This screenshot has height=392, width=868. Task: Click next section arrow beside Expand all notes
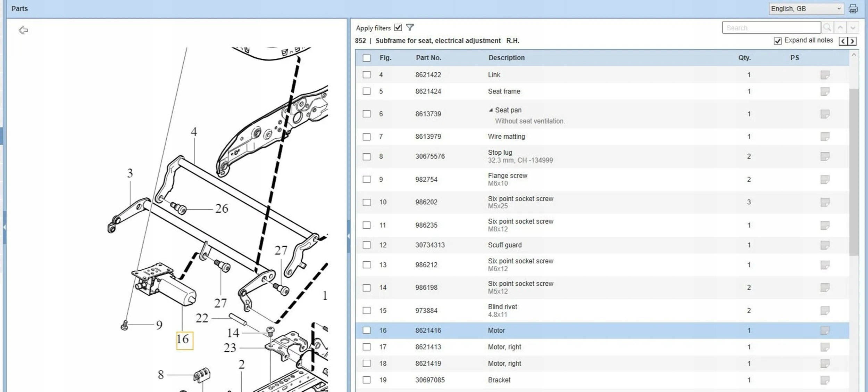[x=852, y=41]
